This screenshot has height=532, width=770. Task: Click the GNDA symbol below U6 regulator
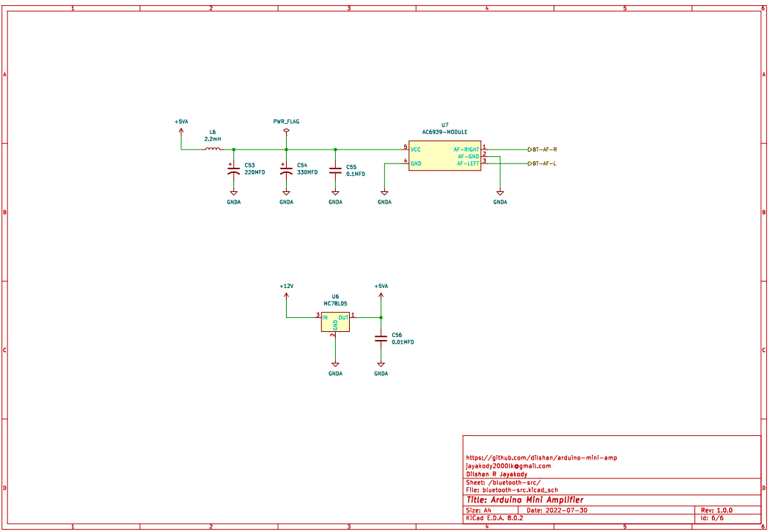point(335,363)
